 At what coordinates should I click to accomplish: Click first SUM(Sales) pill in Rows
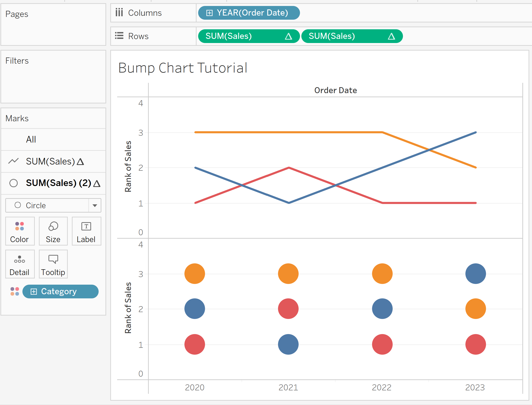(229, 36)
